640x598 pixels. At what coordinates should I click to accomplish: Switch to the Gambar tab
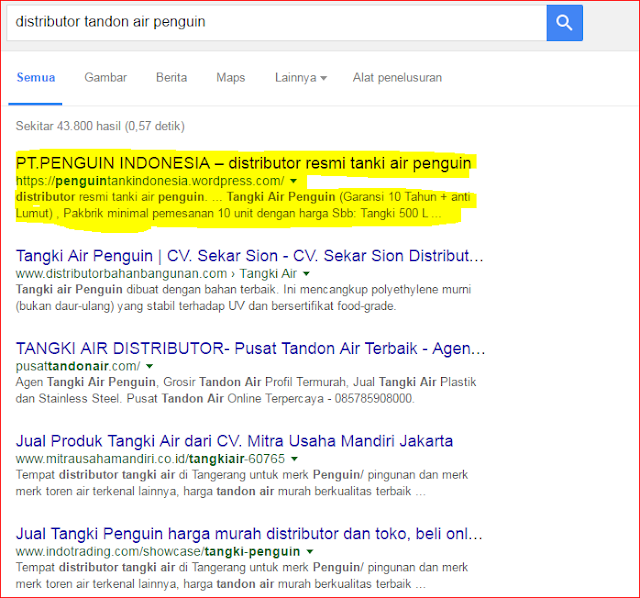[x=106, y=78]
